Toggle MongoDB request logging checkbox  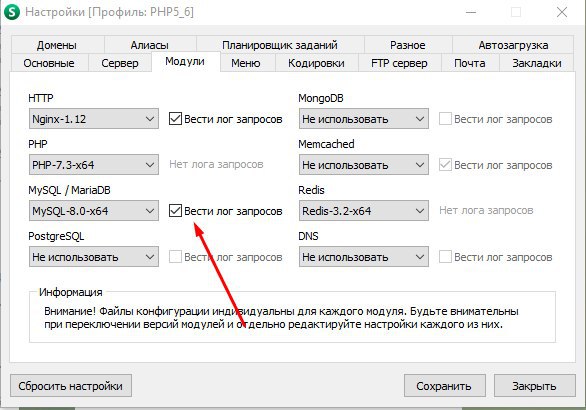(x=445, y=119)
